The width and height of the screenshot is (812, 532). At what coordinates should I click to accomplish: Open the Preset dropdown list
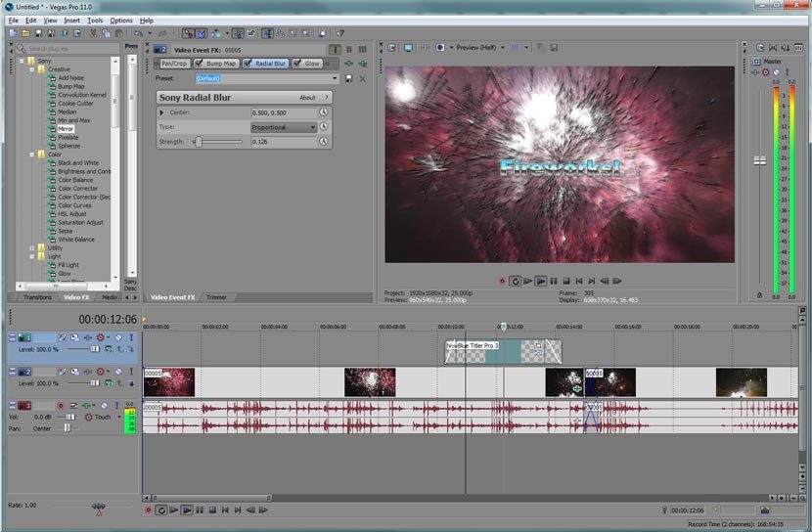[x=335, y=78]
